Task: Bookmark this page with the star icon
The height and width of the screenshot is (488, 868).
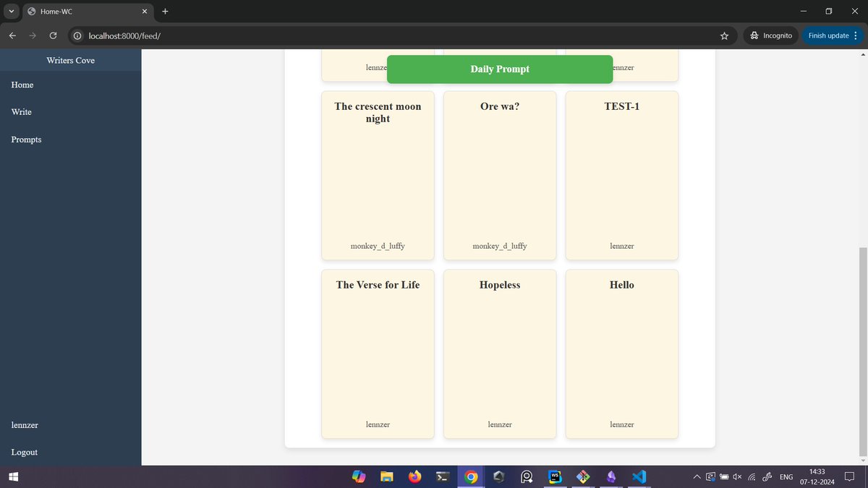Action: pos(724,35)
